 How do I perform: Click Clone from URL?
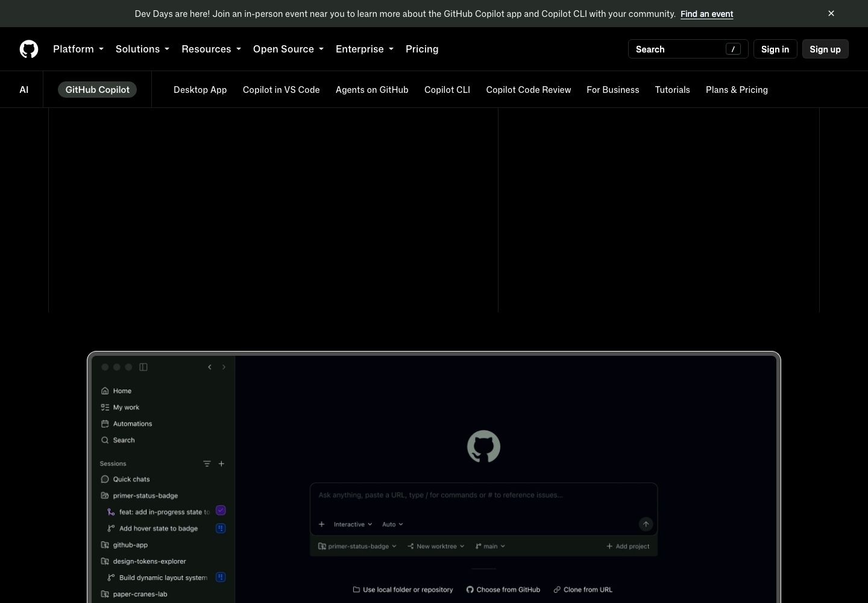[583, 590]
